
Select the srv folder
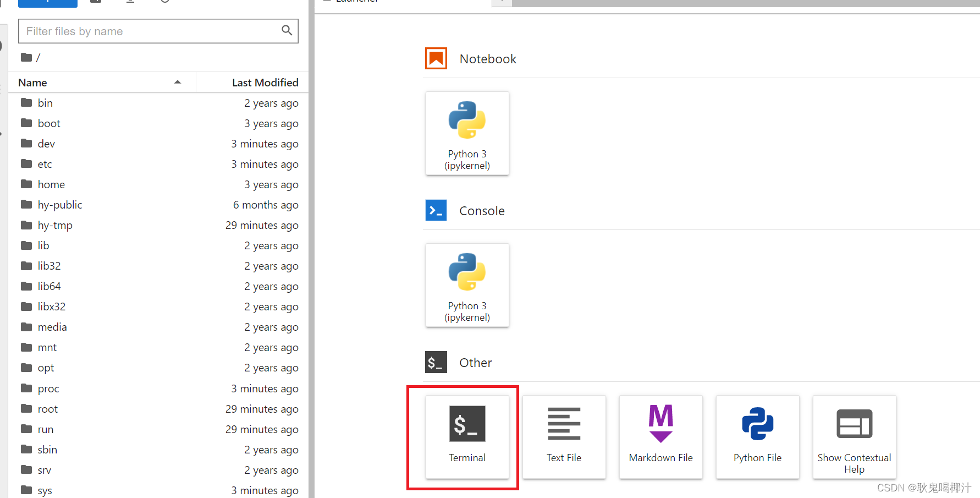(x=158, y=470)
